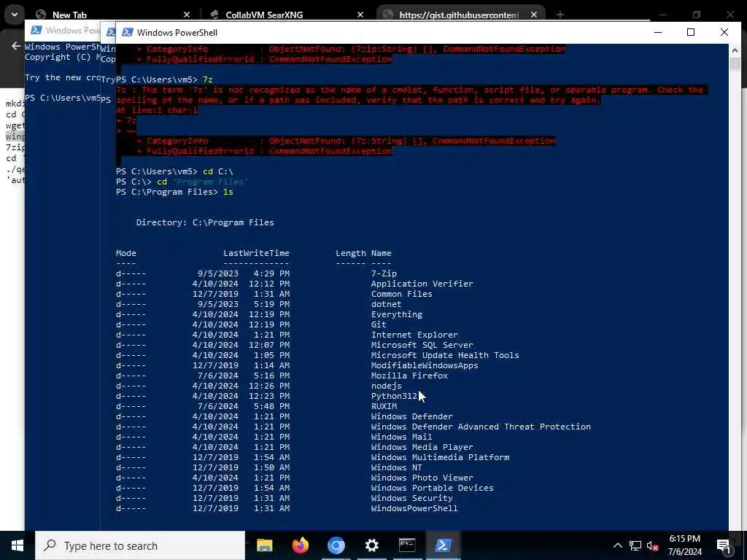Show hidden system tray icons
Image resolution: width=747 pixels, height=560 pixels.
tap(617, 545)
